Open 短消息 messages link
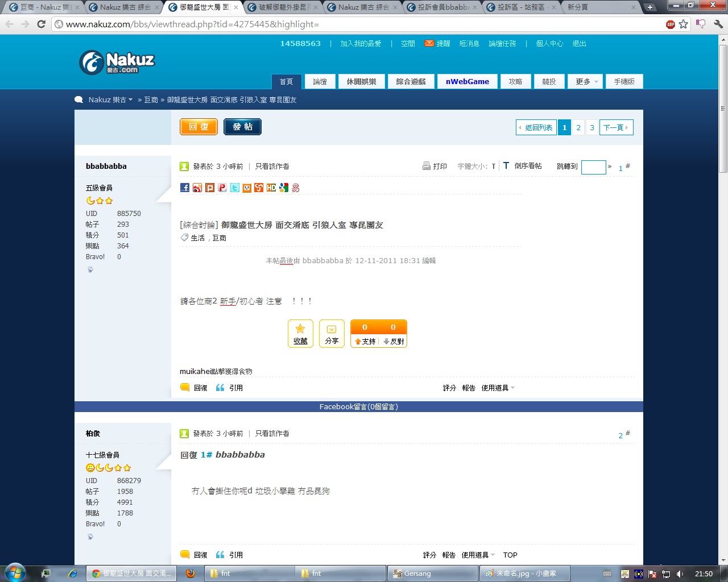Screen dimensions: 728x582 [469, 44]
